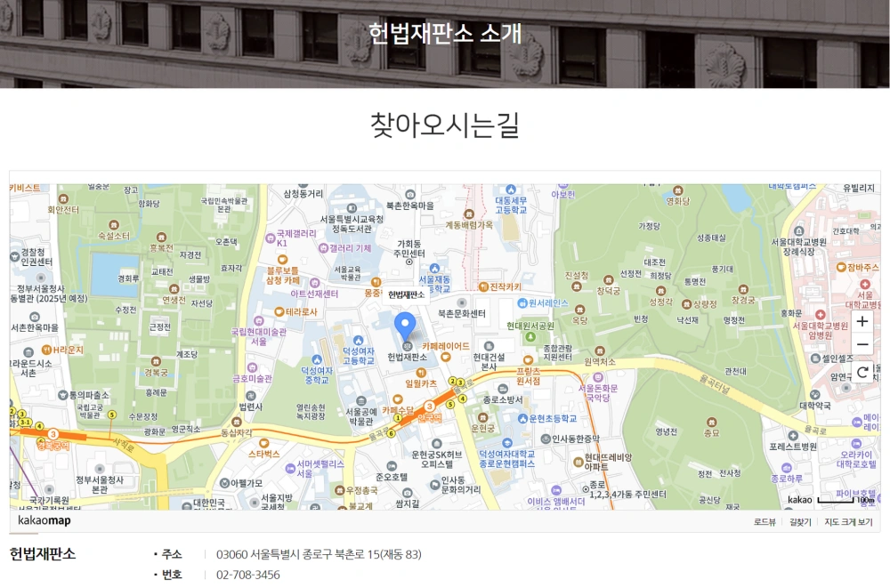Image resolution: width=890 pixels, height=588 pixels.
Task: Select the line 3 경복궁역 station icon
Action: click(53, 433)
